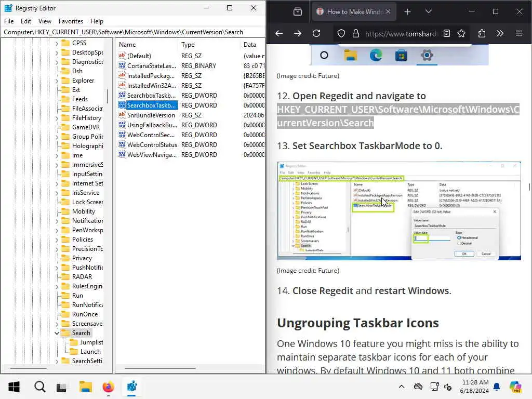Screen dimensions: 532x399
Task: Expand the FileHistory registry key
Action: (57, 118)
